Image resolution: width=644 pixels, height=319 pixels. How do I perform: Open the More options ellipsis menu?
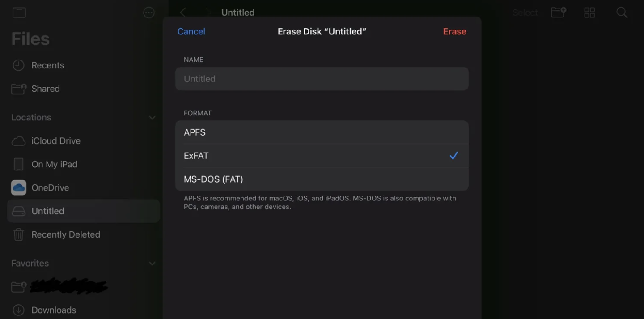coord(148,12)
